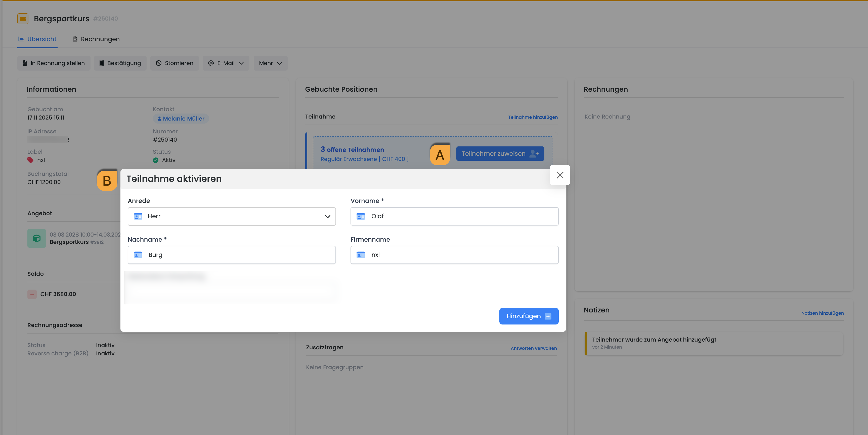Click Teilnehmer zuweisen button

(500, 153)
